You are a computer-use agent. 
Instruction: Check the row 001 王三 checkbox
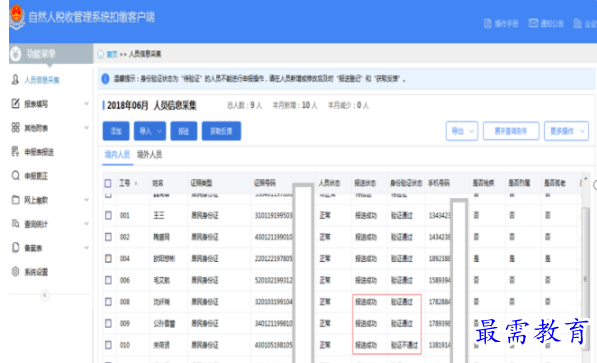[x=108, y=216]
